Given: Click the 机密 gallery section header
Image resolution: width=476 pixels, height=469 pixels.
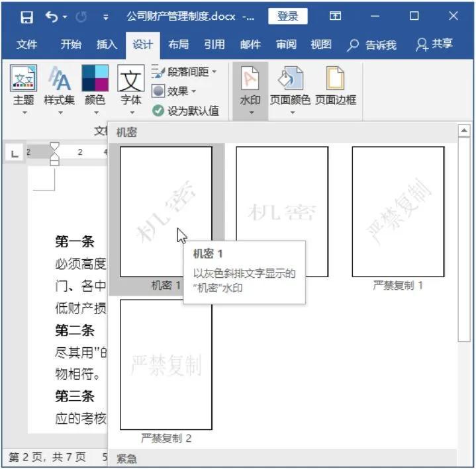Looking at the screenshot, I should (126, 132).
